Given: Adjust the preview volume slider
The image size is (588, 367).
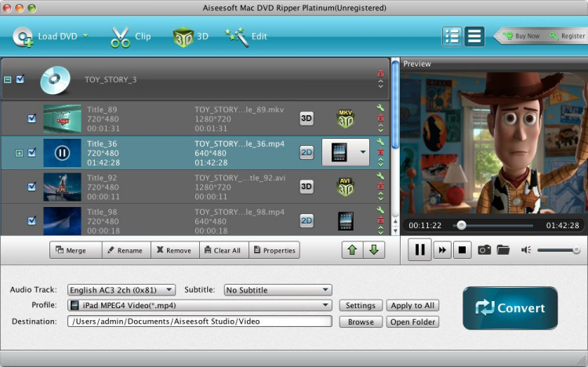Looking at the screenshot, I should coord(559,250).
